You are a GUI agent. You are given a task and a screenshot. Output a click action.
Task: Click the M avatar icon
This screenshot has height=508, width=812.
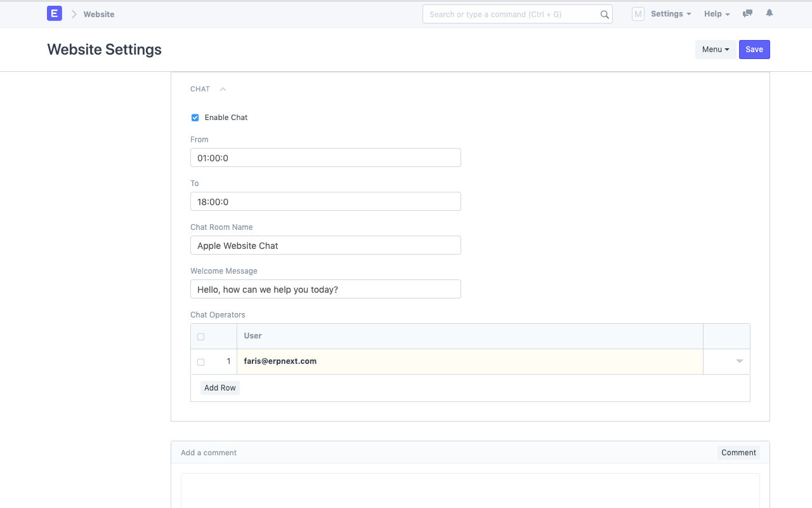(x=638, y=13)
